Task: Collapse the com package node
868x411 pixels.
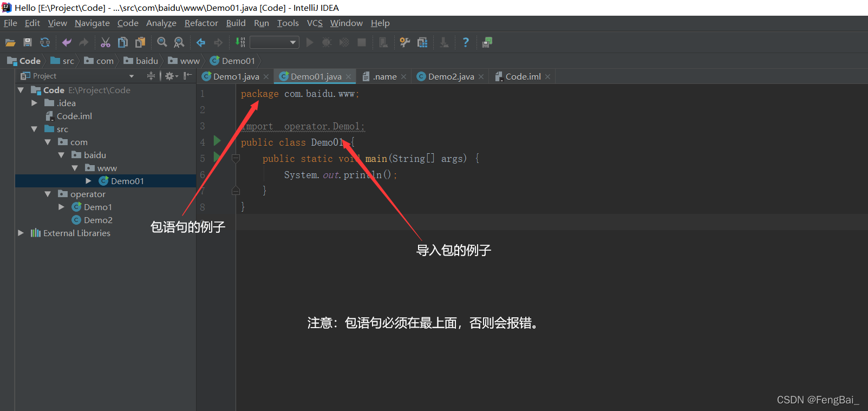Action: [x=48, y=142]
